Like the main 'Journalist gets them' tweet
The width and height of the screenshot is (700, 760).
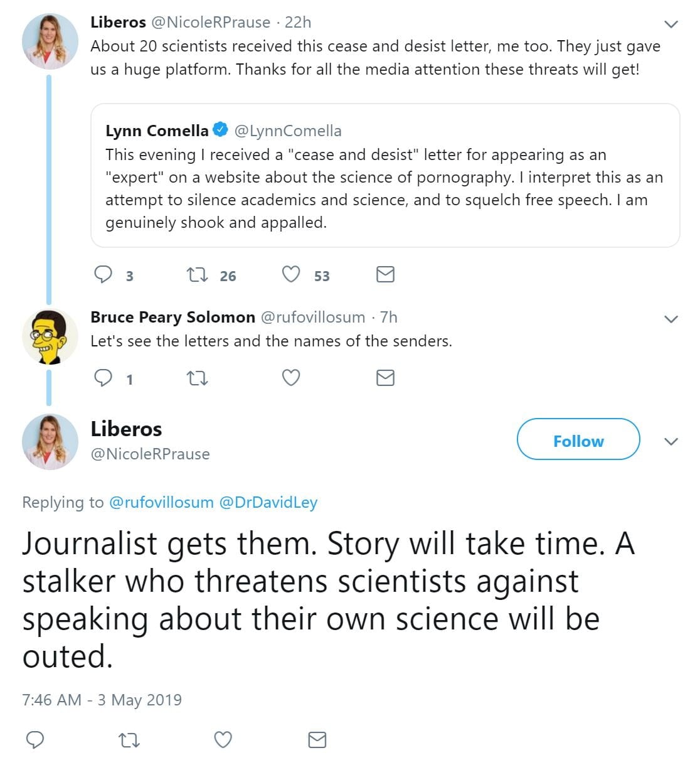[x=223, y=740]
